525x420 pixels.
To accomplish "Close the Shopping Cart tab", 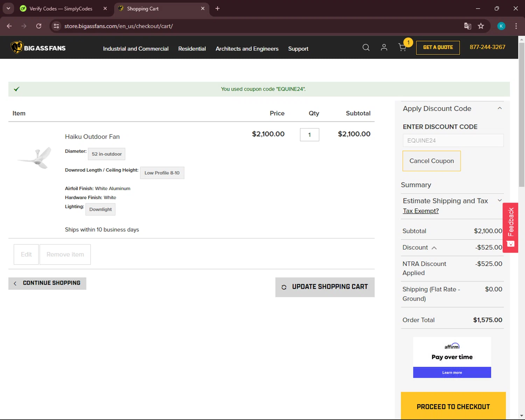I will (x=203, y=8).
